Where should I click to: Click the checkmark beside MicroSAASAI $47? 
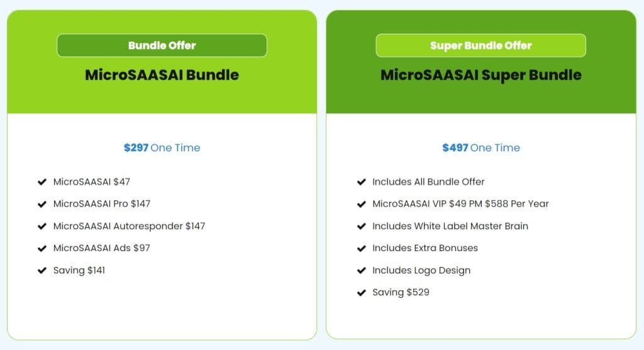pyautogui.click(x=42, y=182)
